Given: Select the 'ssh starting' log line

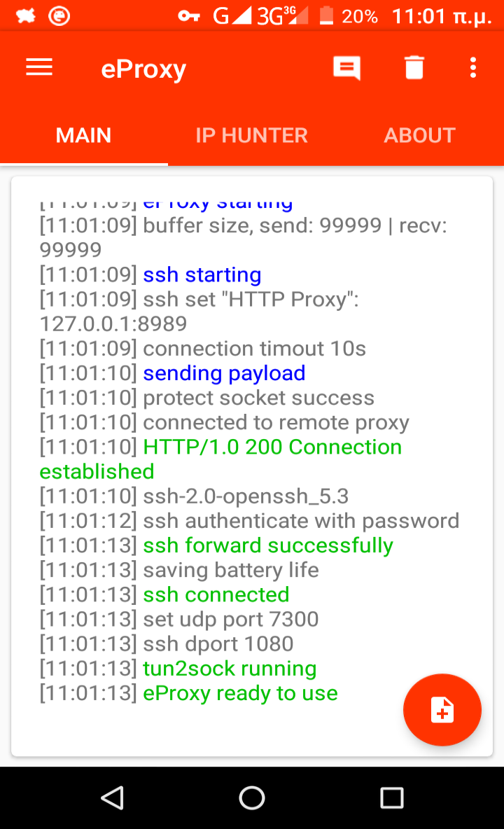Looking at the screenshot, I should click(x=150, y=275).
